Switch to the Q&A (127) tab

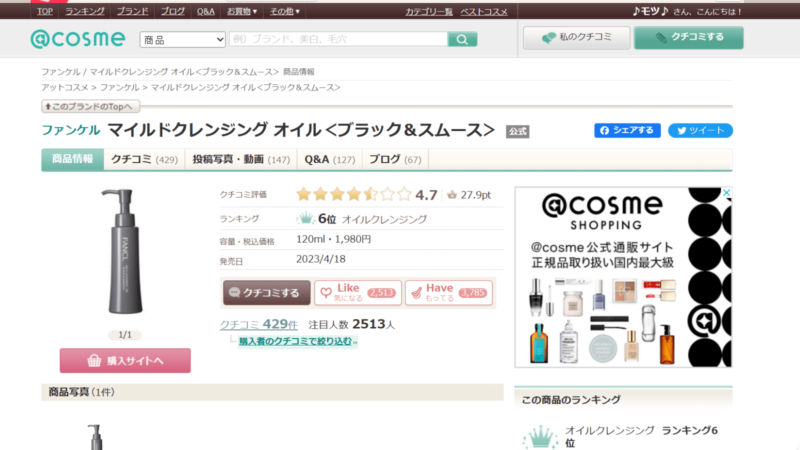[330, 160]
